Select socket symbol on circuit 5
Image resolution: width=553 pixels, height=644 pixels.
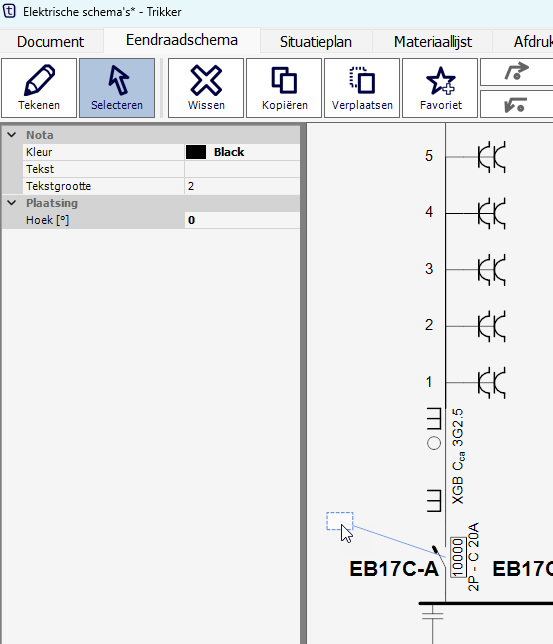point(491,157)
